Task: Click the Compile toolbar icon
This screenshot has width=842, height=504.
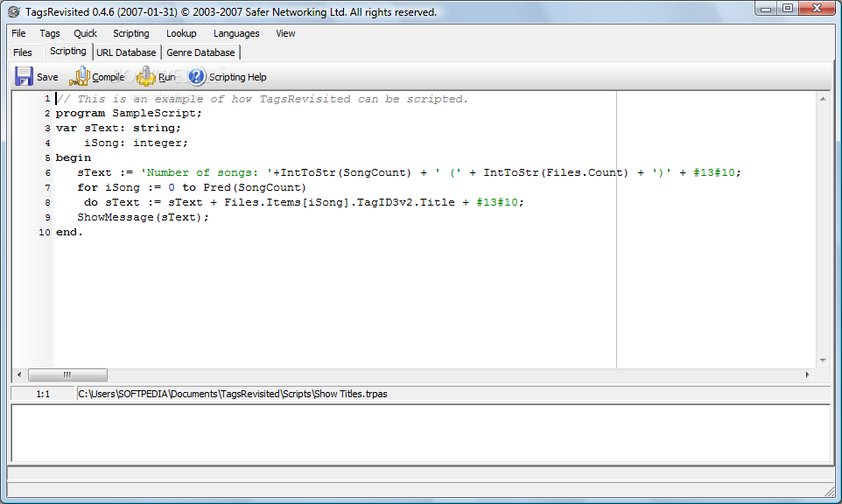Action: (x=80, y=76)
